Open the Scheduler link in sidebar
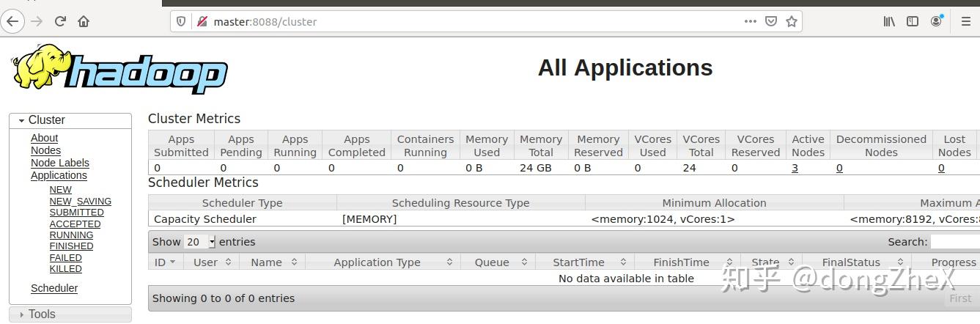This screenshot has height=324, width=980. [x=54, y=288]
